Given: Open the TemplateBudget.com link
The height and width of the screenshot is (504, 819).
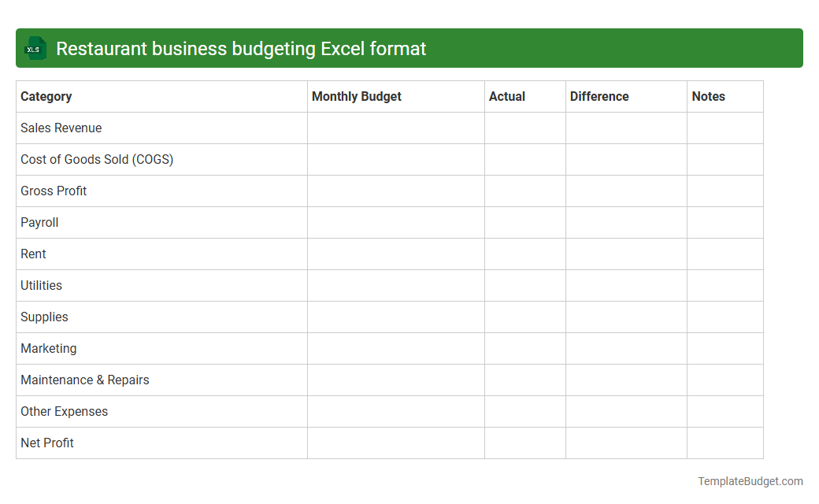Looking at the screenshot, I should click(x=751, y=480).
